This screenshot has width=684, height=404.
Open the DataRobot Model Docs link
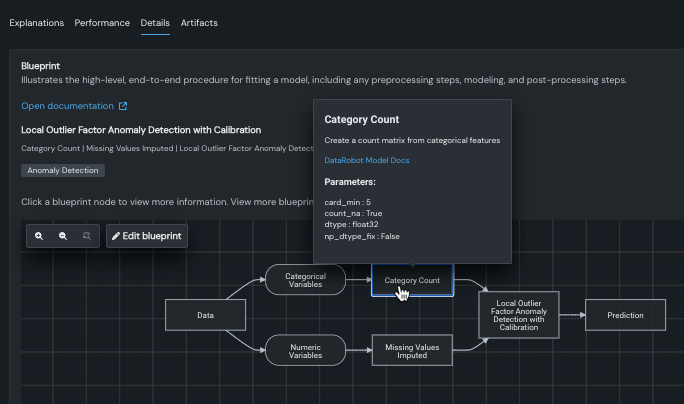[367, 160]
